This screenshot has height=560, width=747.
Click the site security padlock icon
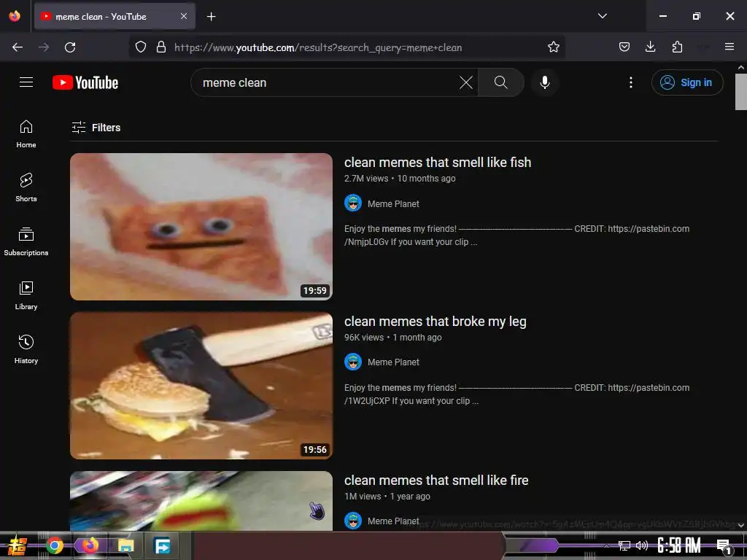pos(161,47)
